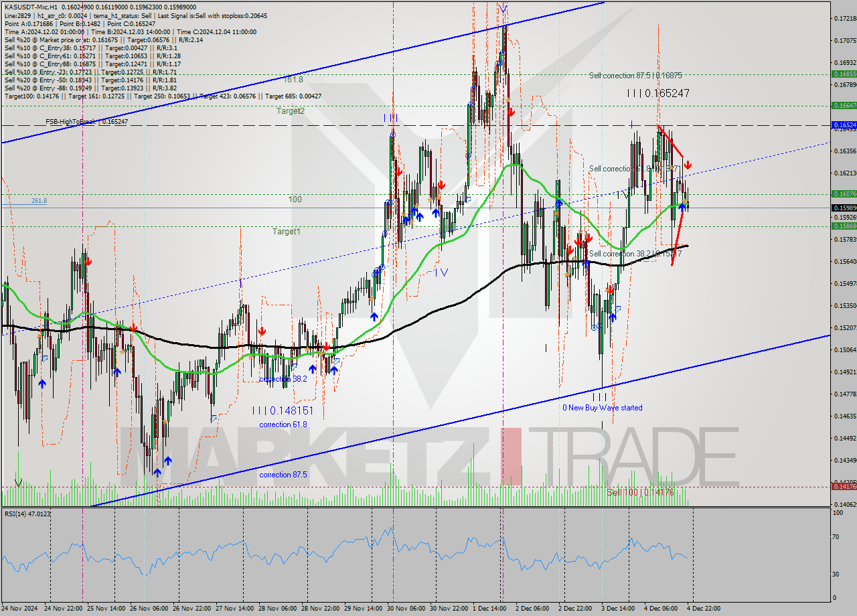The height and width of the screenshot is (616, 857).
Task: Click the '24 Nov 2024' date label
Action: click(19, 609)
